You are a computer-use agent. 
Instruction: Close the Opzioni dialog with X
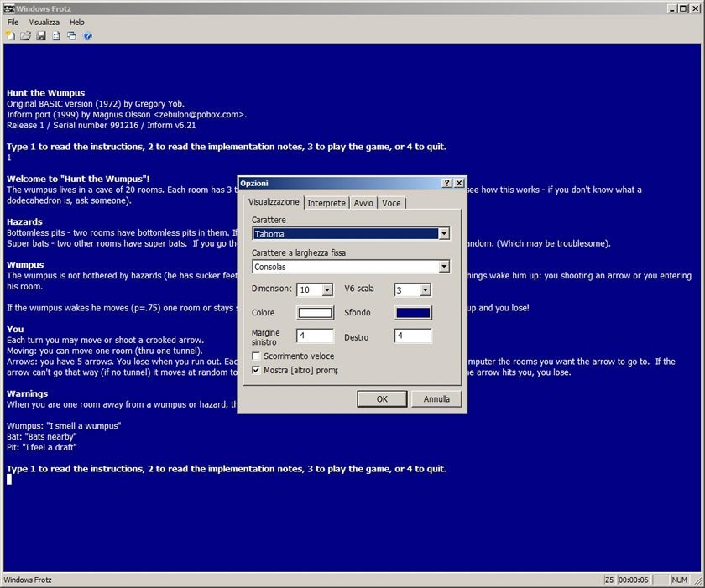point(459,183)
